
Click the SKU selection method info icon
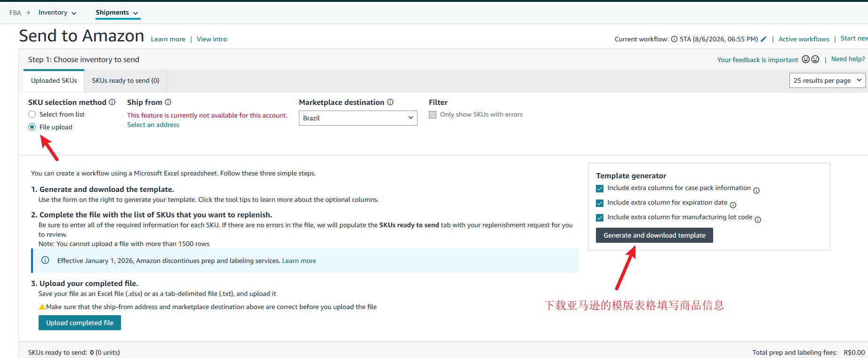coord(112,102)
